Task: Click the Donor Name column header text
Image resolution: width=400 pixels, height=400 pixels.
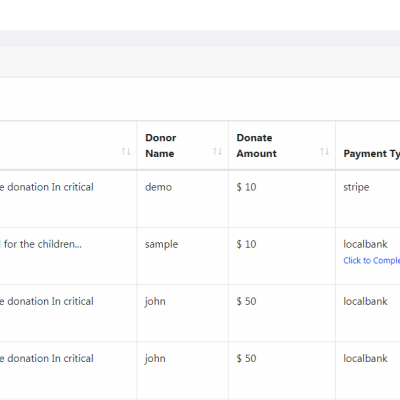Action: click(x=161, y=146)
